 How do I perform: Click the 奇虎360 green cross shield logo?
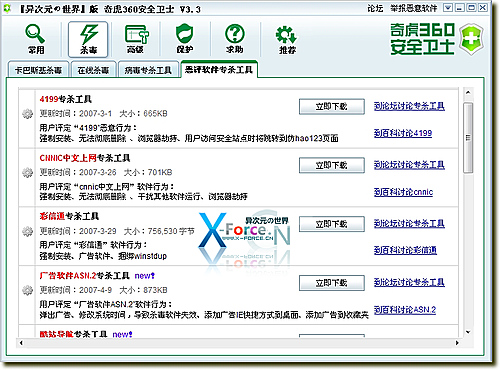pos(472,39)
